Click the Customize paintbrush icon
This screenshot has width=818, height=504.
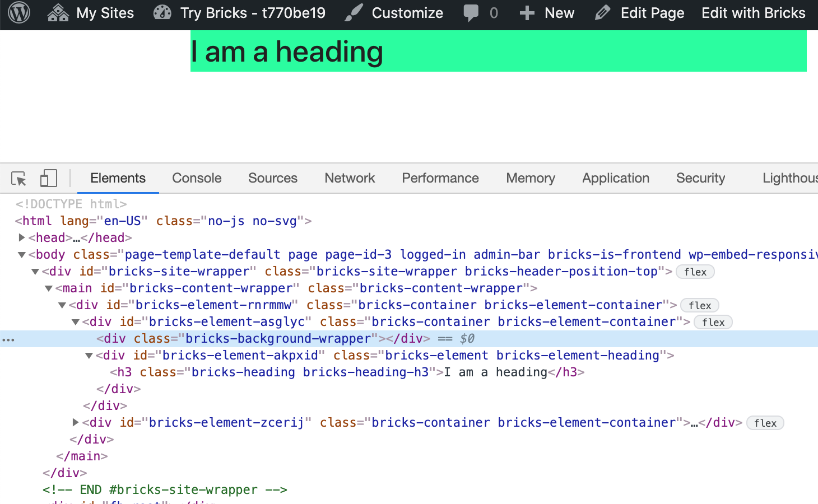(354, 12)
